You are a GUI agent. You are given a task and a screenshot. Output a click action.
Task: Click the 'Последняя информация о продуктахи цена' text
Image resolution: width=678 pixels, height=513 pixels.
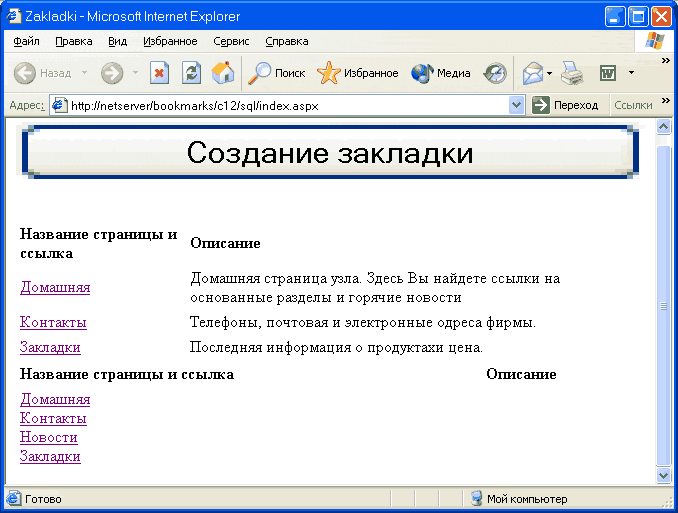(x=336, y=347)
